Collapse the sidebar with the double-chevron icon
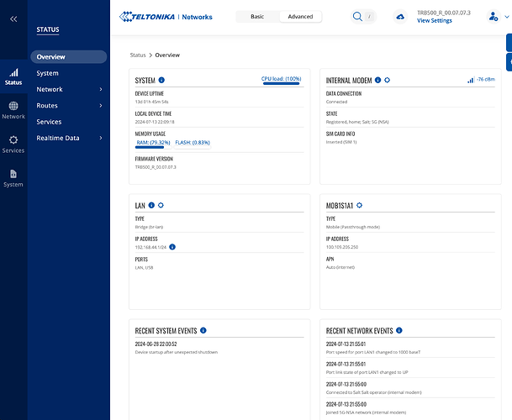 tap(13, 19)
